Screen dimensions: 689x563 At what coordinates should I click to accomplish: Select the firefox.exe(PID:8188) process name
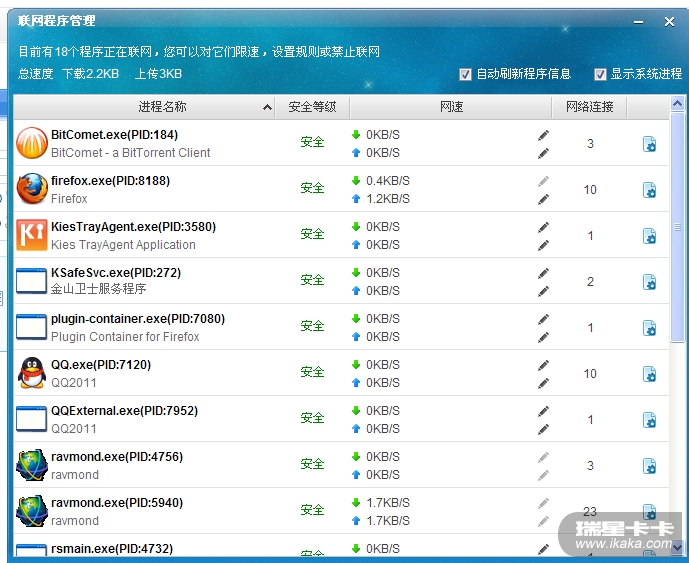pyautogui.click(x=110, y=181)
